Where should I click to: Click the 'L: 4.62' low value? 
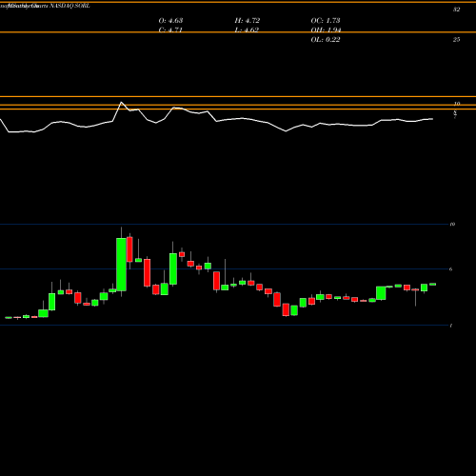coord(247,30)
